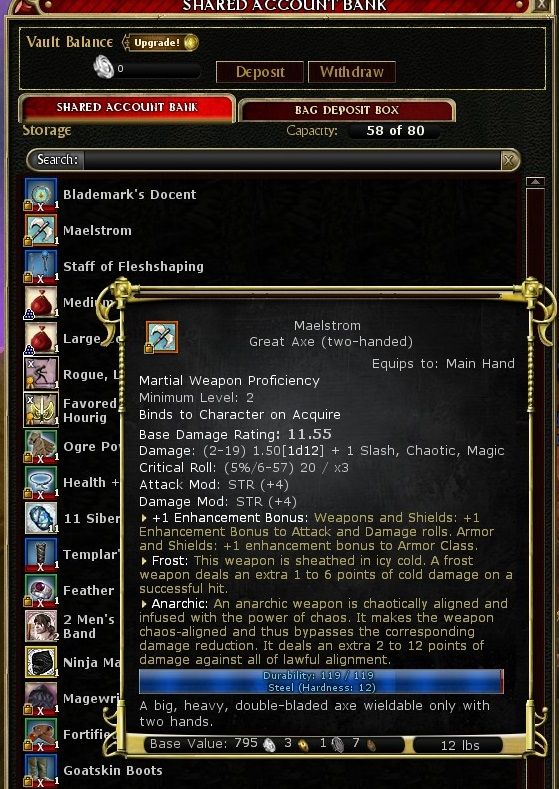The height and width of the screenshot is (789, 559).
Task: Click the Durability bar in the tooltip
Action: 321,681
